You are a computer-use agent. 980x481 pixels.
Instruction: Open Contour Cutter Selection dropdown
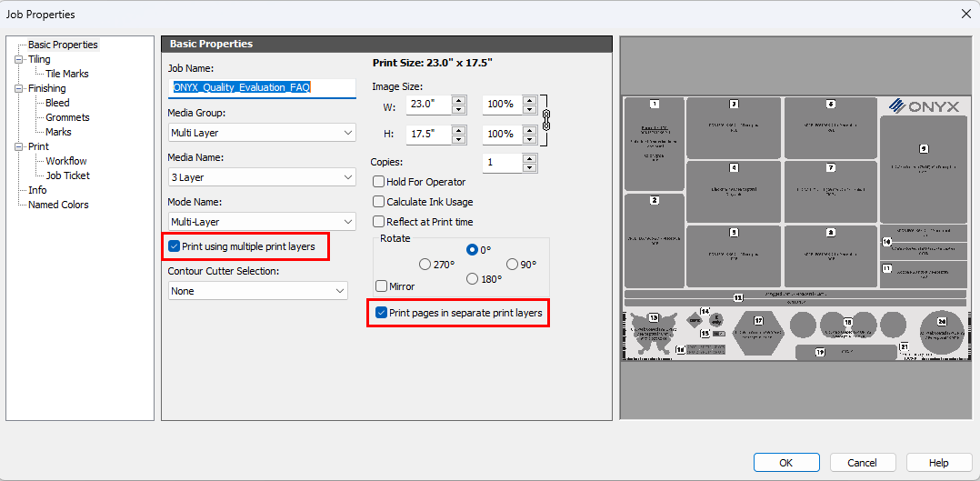[258, 291]
